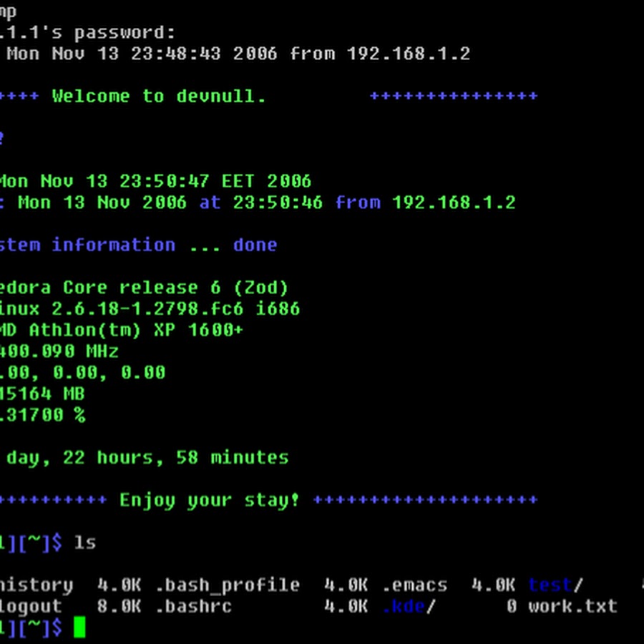Screen dimensions: 644x644
Task: Click the ".31700 %" percentage value
Action: (x=43, y=415)
